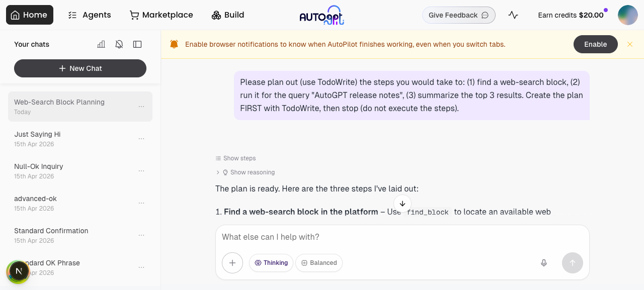
Task: Click the plus attachment button
Action: pyautogui.click(x=232, y=263)
